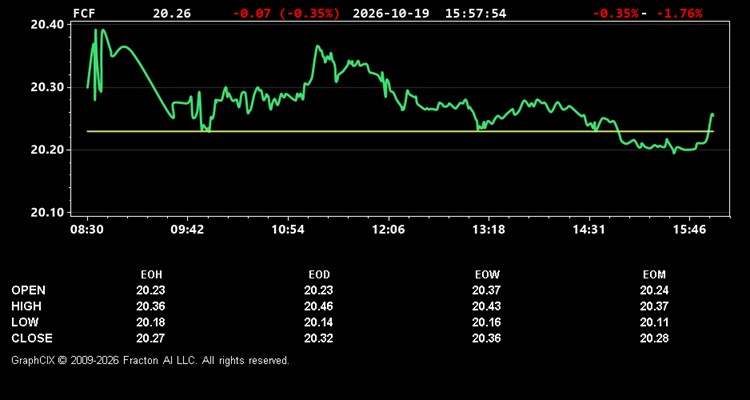Screen dimensions: 750x400
Task: Select EOW CLOSE value 20.36
Action: tap(486, 338)
